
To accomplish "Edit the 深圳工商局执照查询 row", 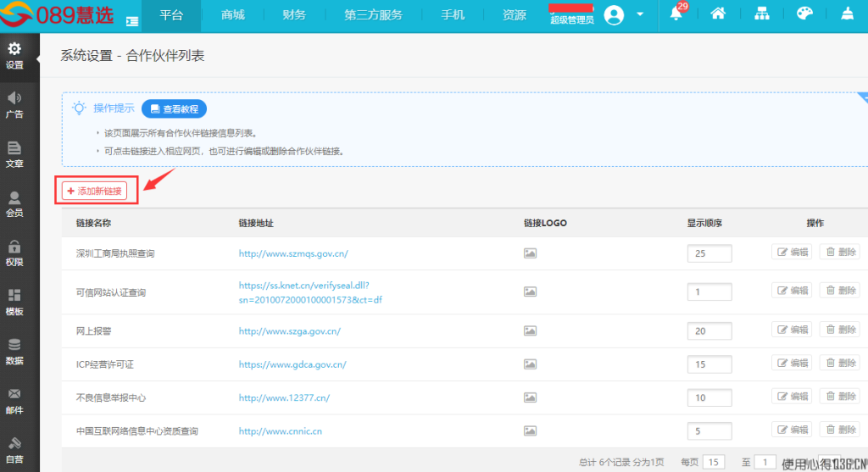I will pos(793,253).
